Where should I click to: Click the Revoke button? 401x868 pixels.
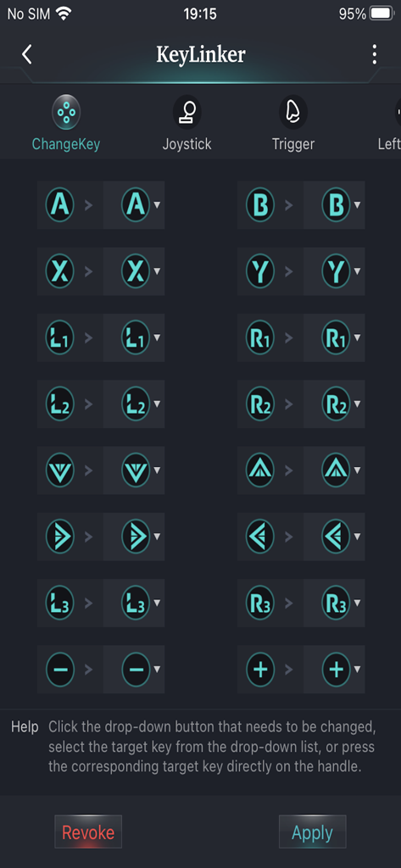tap(88, 832)
